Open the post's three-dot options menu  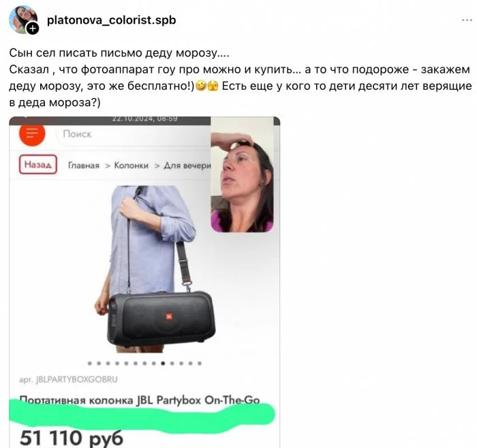point(467,20)
